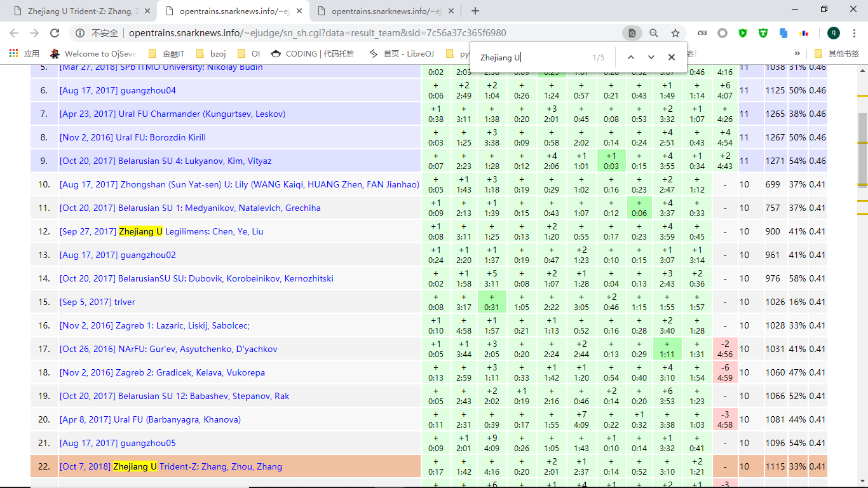Reload the page with the refresh icon

tap(55, 33)
